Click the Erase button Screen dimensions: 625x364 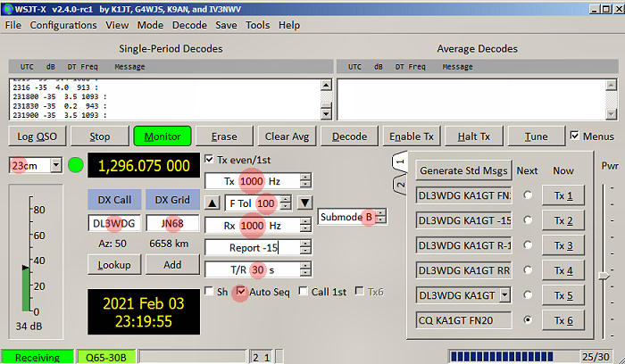pos(224,136)
